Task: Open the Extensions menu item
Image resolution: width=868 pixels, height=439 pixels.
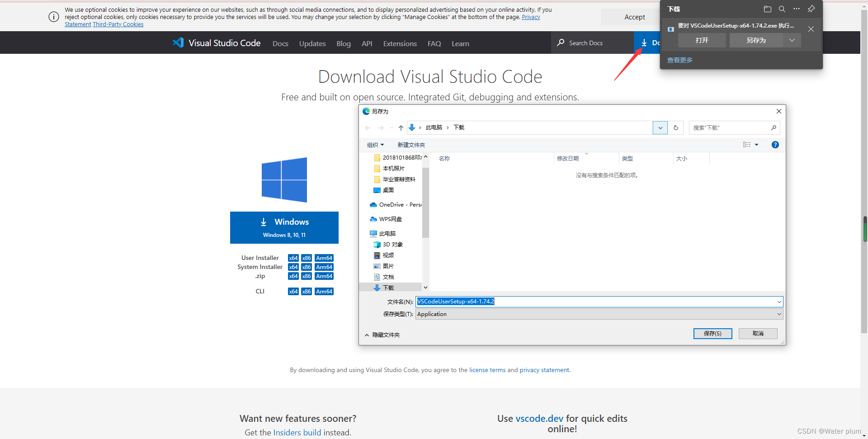Action: click(400, 43)
